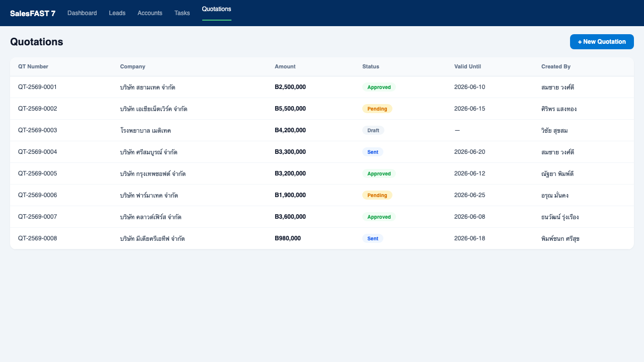Click Approved badge of QT-2569-0001
Image resolution: width=644 pixels, height=362 pixels.
click(379, 87)
